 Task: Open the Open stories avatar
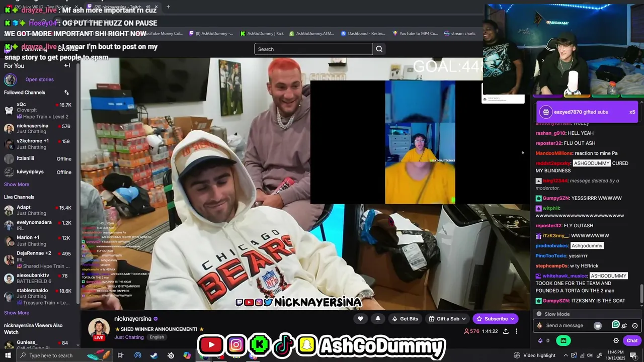(x=11, y=79)
